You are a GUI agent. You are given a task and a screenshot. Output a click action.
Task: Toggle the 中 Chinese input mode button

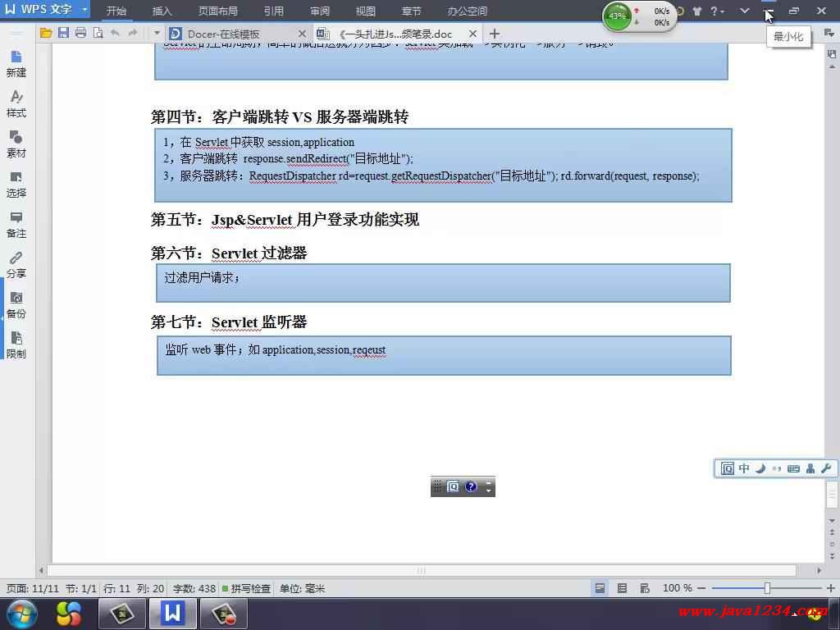(744, 468)
